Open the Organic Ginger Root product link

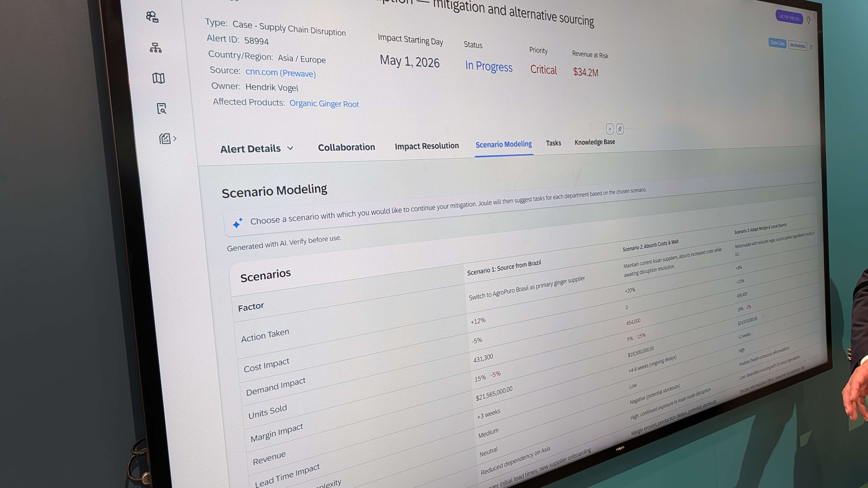[x=324, y=103]
